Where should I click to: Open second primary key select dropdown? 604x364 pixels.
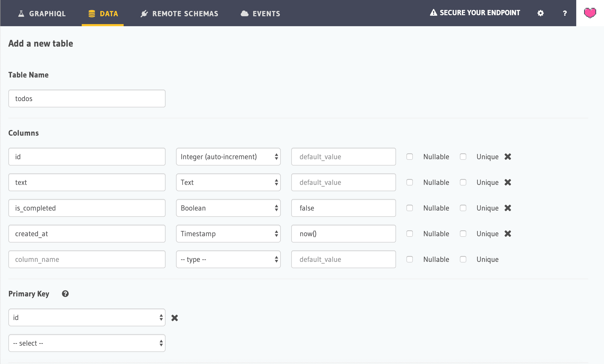(87, 343)
